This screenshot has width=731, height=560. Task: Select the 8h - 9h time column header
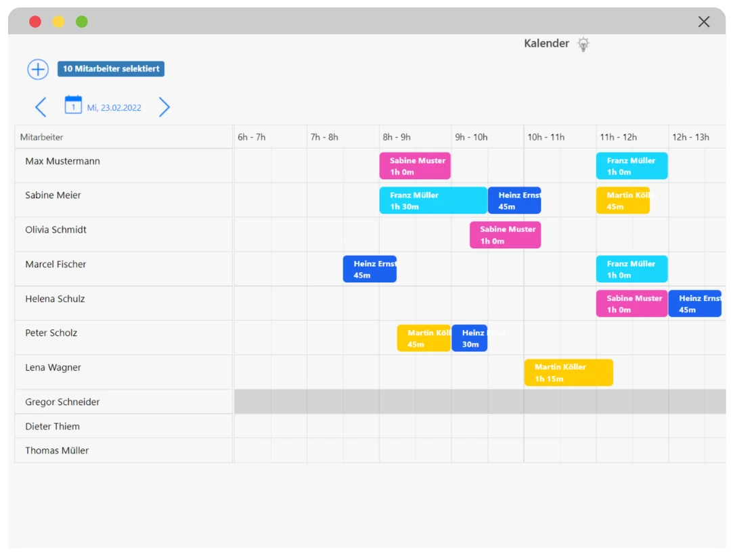pyautogui.click(x=397, y=137)
